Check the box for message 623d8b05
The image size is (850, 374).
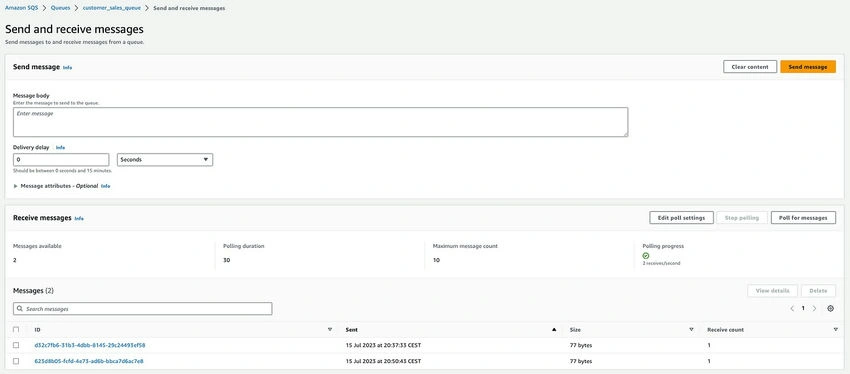tap(16, 361)
